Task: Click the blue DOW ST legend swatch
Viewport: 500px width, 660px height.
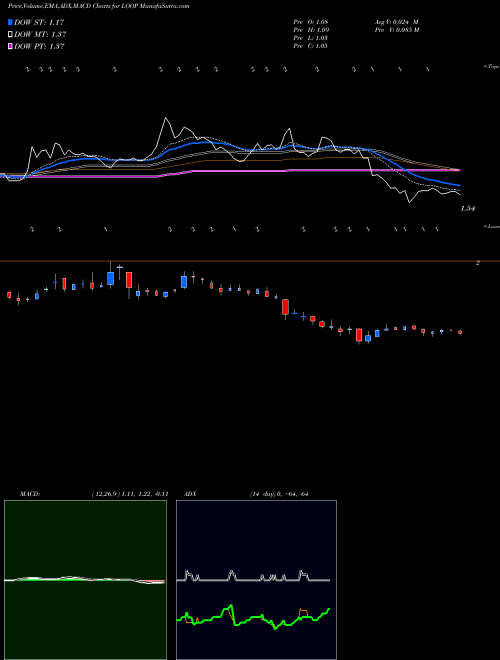Action: click(10, 22)
